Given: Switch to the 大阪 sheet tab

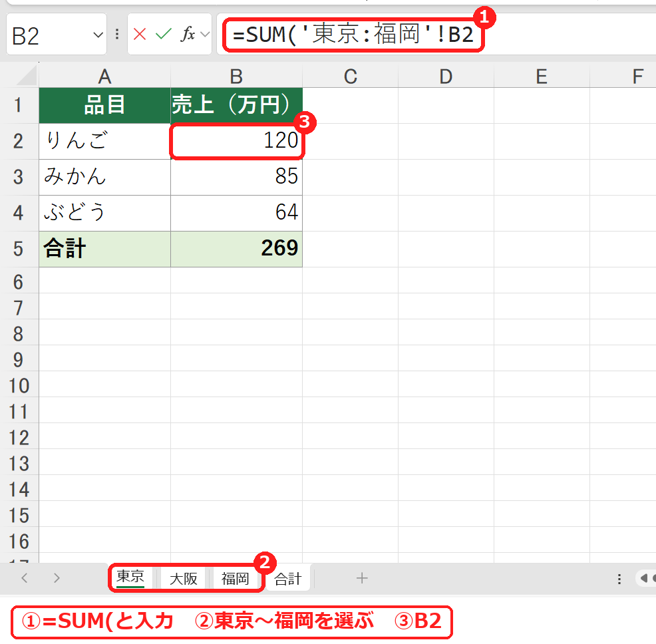Looking at the screenshot, I should (183, 578).
